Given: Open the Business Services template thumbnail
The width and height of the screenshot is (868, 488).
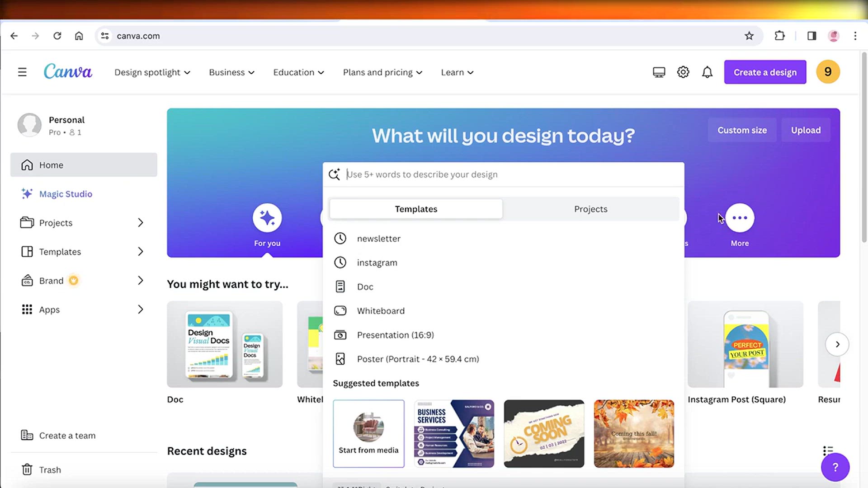Looking at the screenshot, I should click(454, 433).
